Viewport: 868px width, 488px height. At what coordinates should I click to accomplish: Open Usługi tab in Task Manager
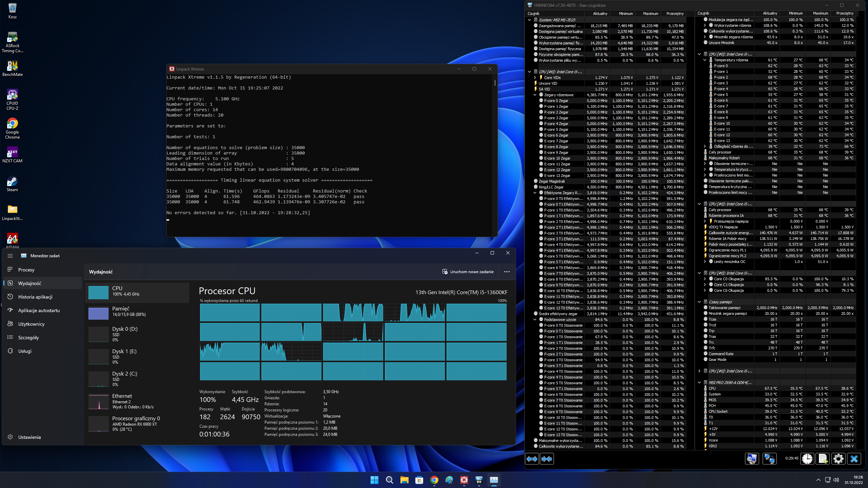[x=43, y=351]
